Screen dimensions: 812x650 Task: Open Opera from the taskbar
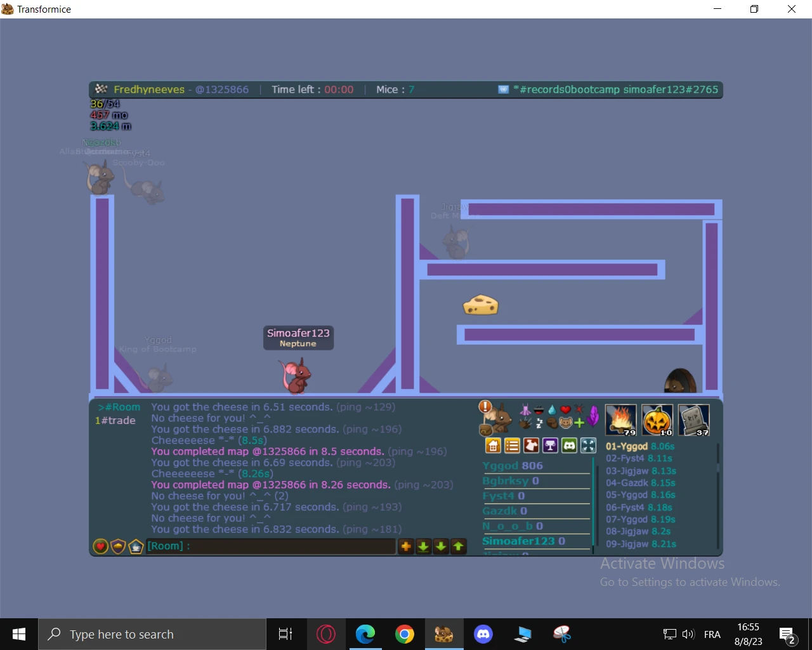pos(325,634)
